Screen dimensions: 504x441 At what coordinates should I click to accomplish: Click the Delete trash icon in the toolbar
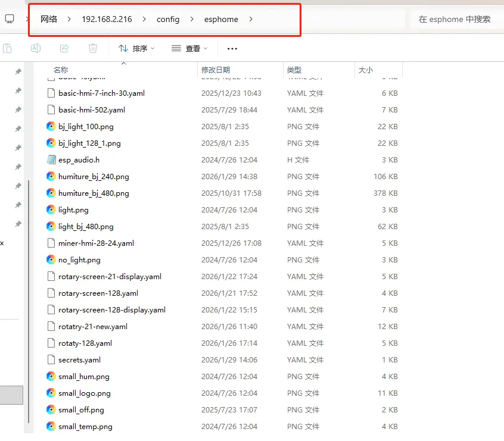click(x=93, y=48)
